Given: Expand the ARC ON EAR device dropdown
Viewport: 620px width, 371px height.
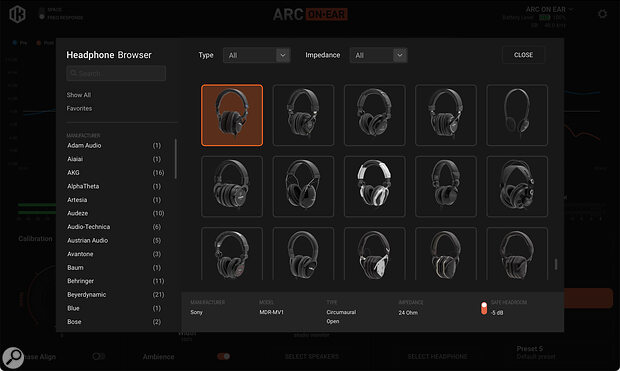Looking at the screenshot, I should tap(550, 9).
